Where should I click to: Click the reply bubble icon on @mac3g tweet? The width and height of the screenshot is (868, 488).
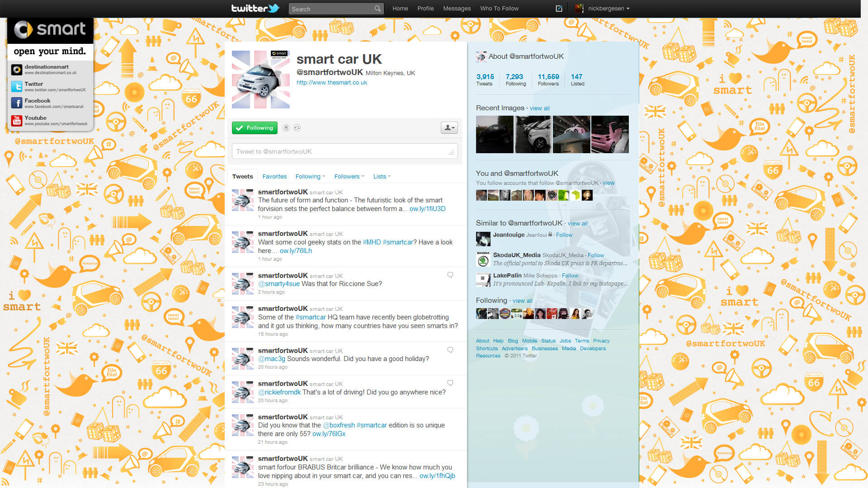(450, 350)
